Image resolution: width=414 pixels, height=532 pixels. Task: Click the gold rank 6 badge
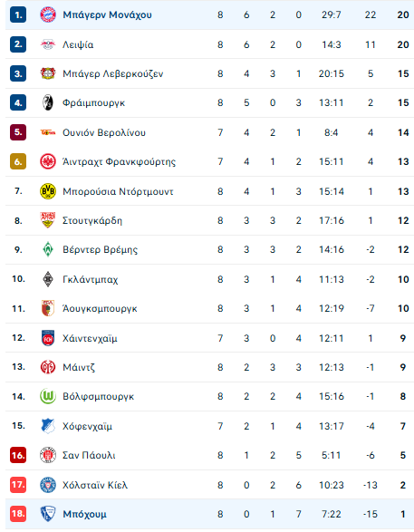pos(18,161)
